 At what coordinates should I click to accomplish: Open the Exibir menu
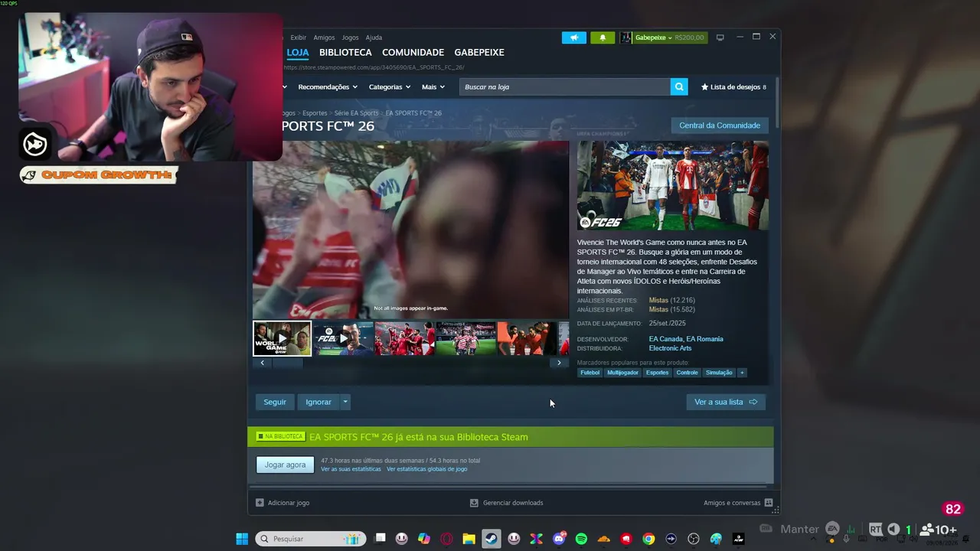tap(299, 37)
